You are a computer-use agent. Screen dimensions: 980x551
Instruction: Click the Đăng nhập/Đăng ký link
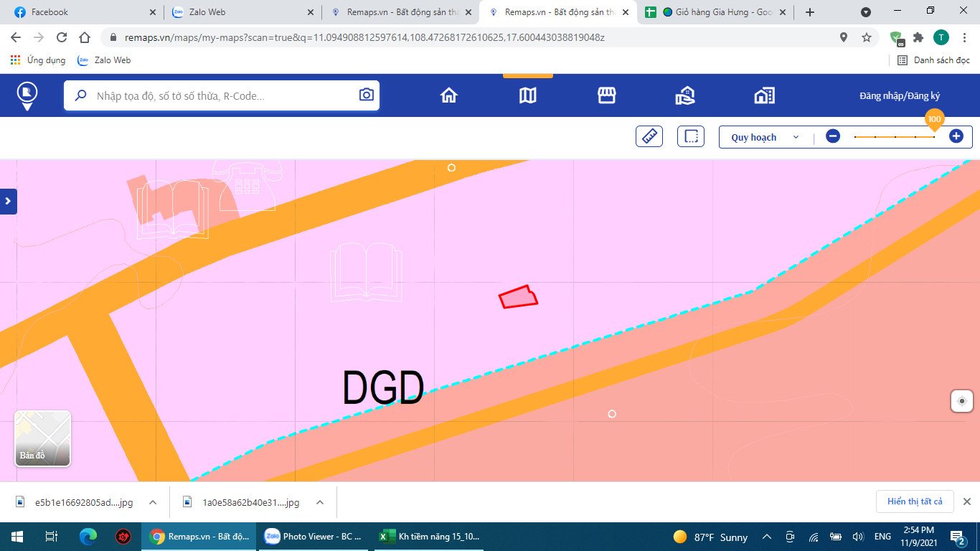(x=900, y=95)
